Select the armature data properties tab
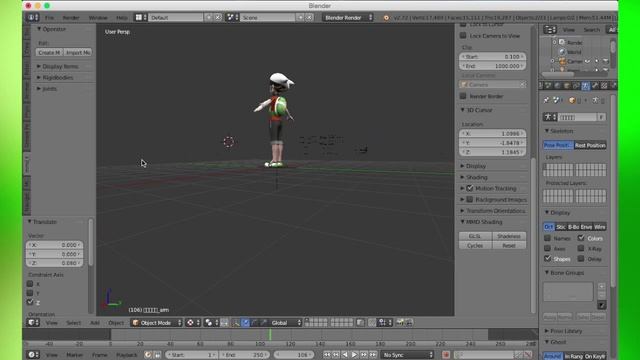Image resolution: width=640 pixels, height=360 pixels. pos(585,86)
